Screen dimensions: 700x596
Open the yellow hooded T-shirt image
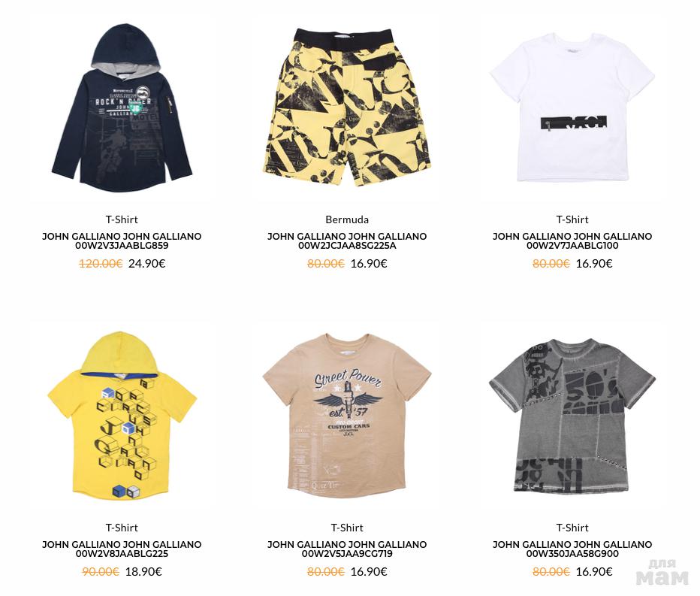[x=122, y=415]
